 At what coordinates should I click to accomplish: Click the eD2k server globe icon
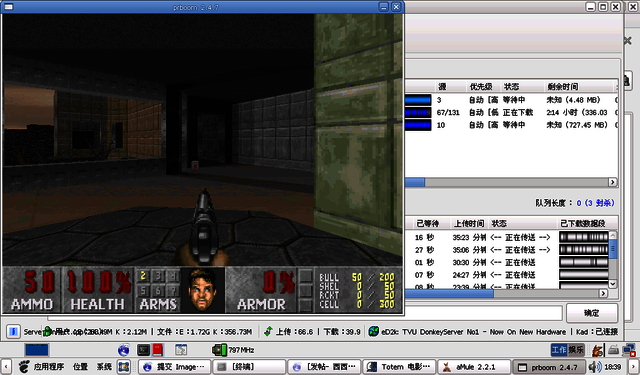[x=373, y=331]
